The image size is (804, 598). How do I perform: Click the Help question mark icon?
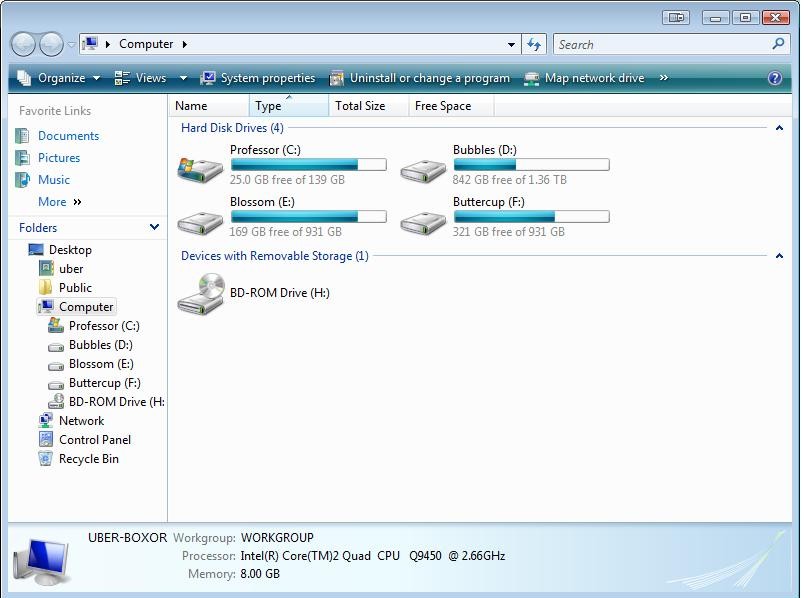coord(775,78)
